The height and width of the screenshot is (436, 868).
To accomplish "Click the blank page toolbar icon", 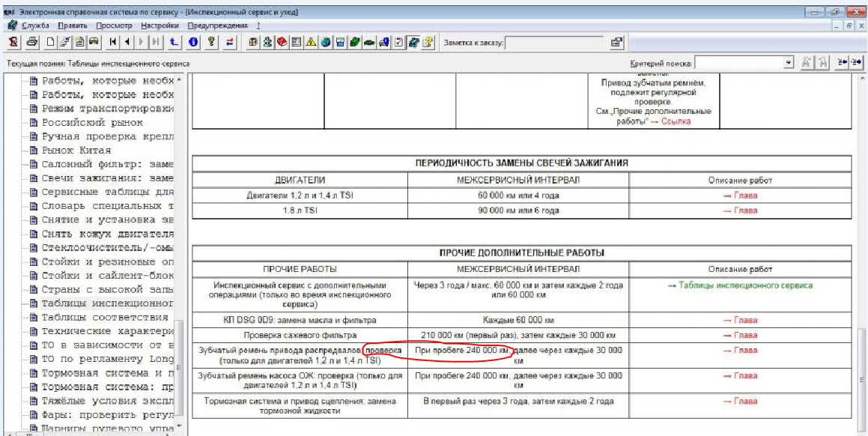I will 50,43.
